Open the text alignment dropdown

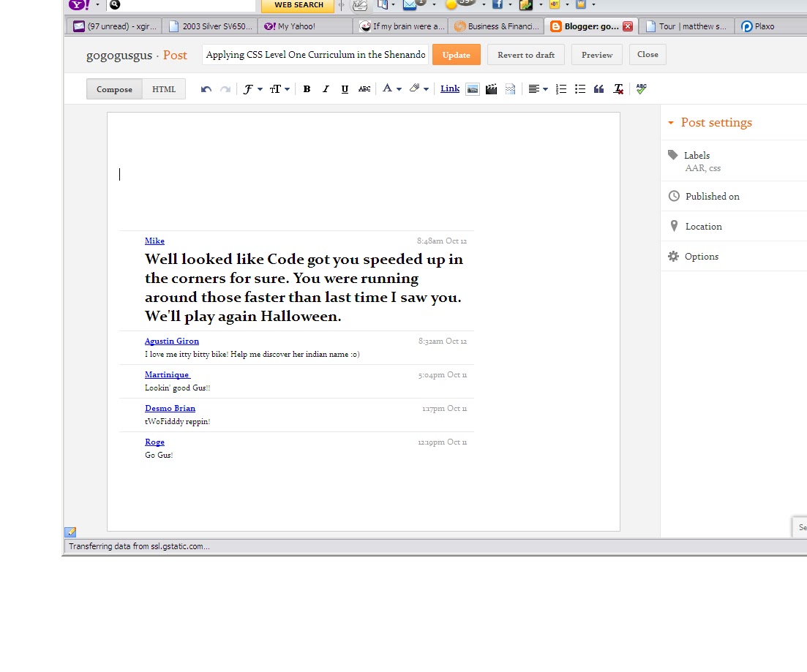538,89
